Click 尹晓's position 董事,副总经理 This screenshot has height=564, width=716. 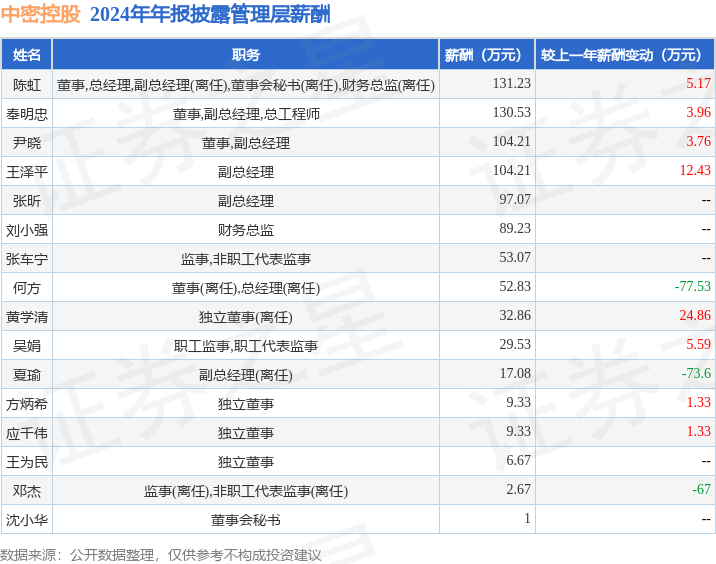246,143
